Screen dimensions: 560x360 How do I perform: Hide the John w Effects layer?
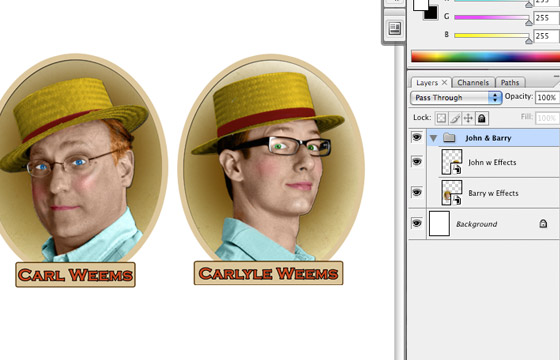416,162
